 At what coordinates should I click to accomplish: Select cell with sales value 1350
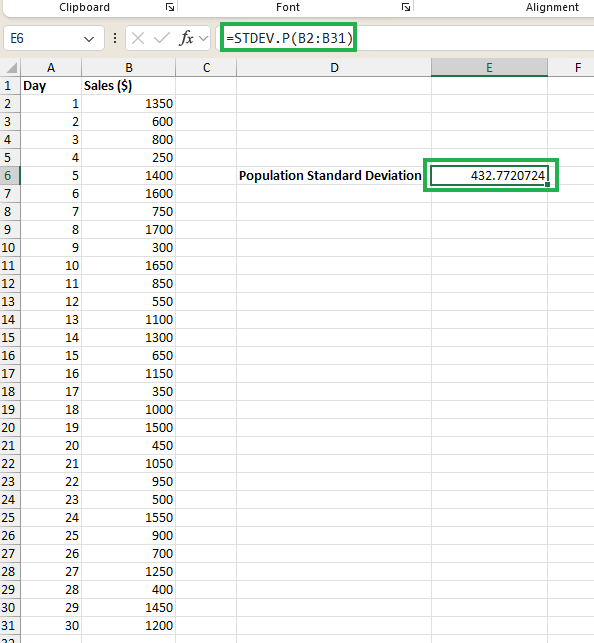tap(129, 104)
